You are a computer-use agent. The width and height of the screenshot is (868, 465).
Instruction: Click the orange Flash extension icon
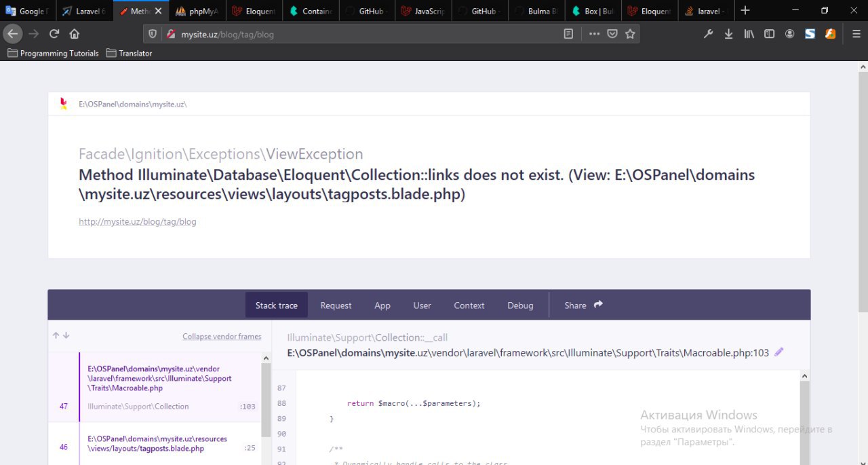830,34
